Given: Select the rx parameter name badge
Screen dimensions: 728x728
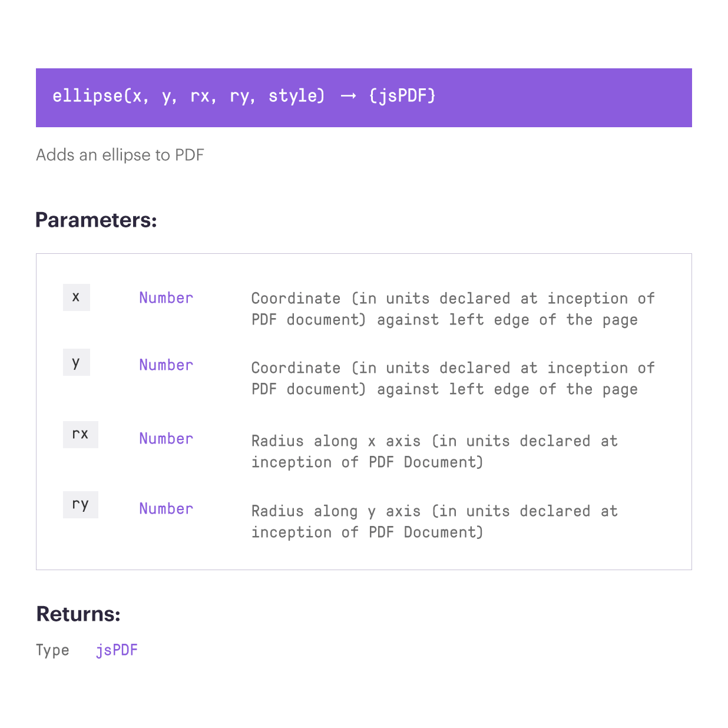Looking at the screenshot, I should tap(81, 435).
